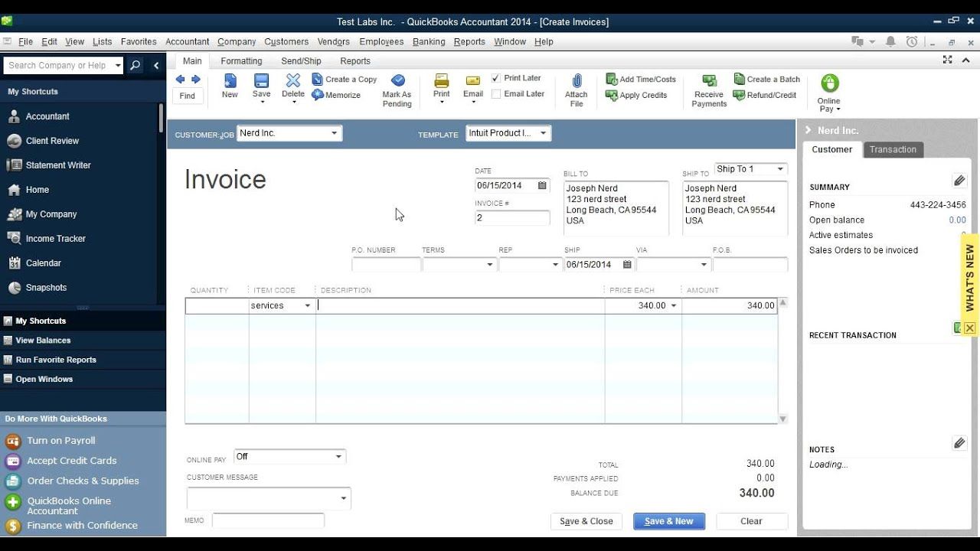Expand the Online Pay Off dropdown

pos(338,457)
